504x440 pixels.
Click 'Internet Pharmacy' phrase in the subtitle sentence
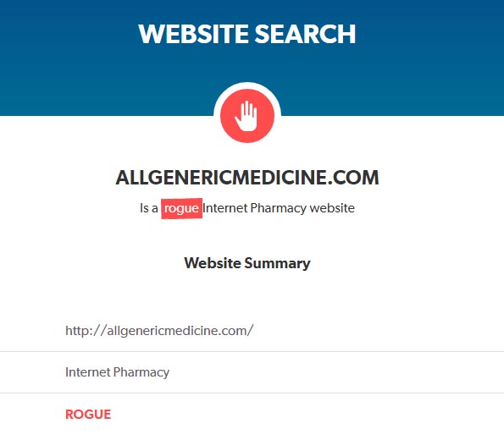[x=255, y=208]
